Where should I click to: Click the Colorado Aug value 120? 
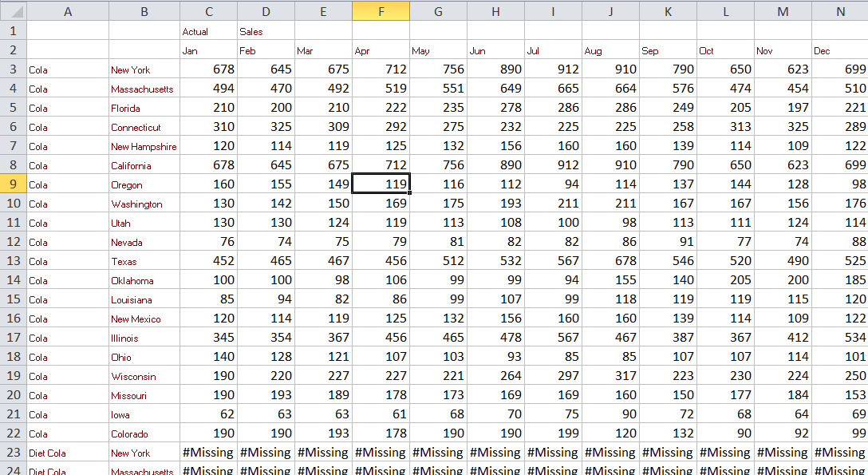pos(611,433)
